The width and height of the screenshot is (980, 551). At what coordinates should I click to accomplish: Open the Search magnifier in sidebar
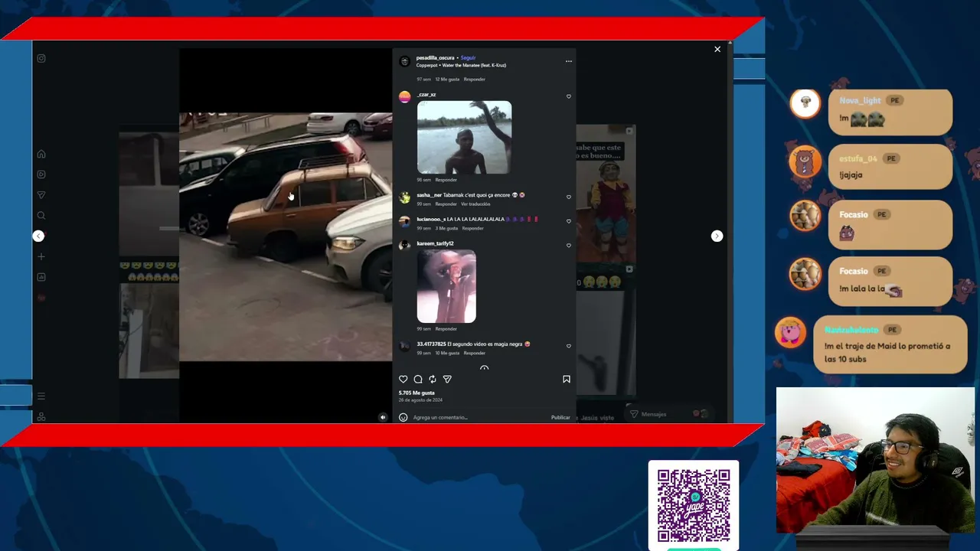[x=41, y=216]
